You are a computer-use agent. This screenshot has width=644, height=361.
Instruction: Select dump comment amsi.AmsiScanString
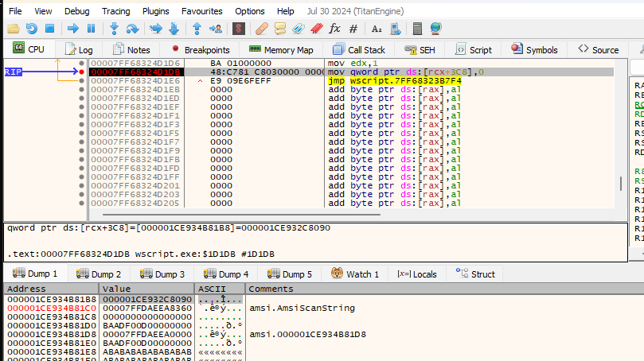(x=302, y=308)
